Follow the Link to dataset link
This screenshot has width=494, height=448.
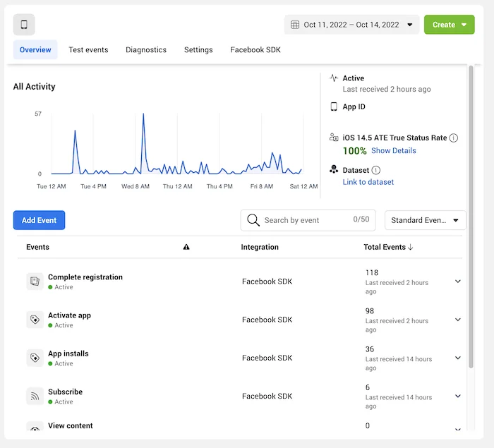coord(368,182)
